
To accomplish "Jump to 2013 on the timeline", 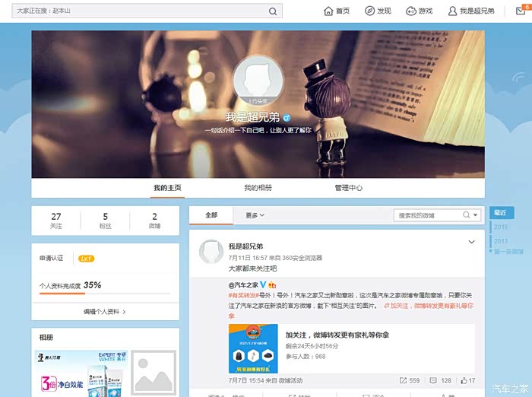I will [501, 241].
